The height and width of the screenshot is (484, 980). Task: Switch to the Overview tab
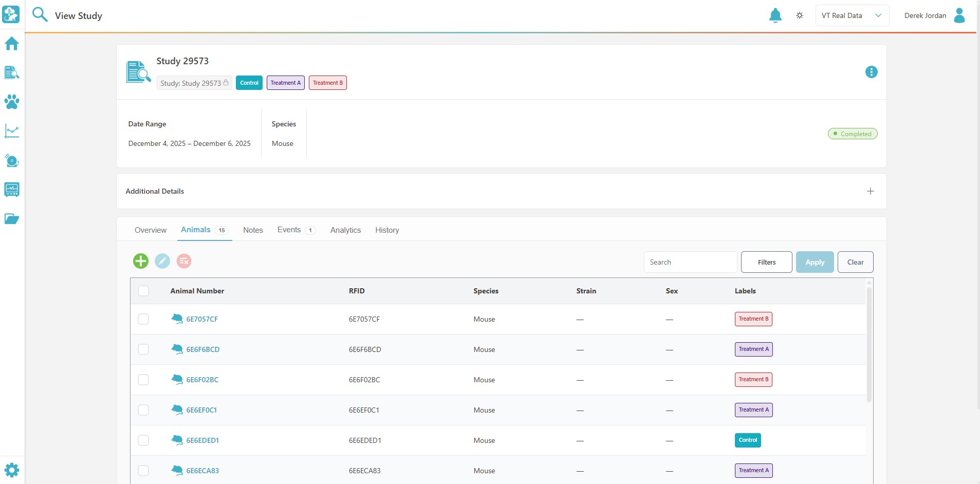coord(151,230)
